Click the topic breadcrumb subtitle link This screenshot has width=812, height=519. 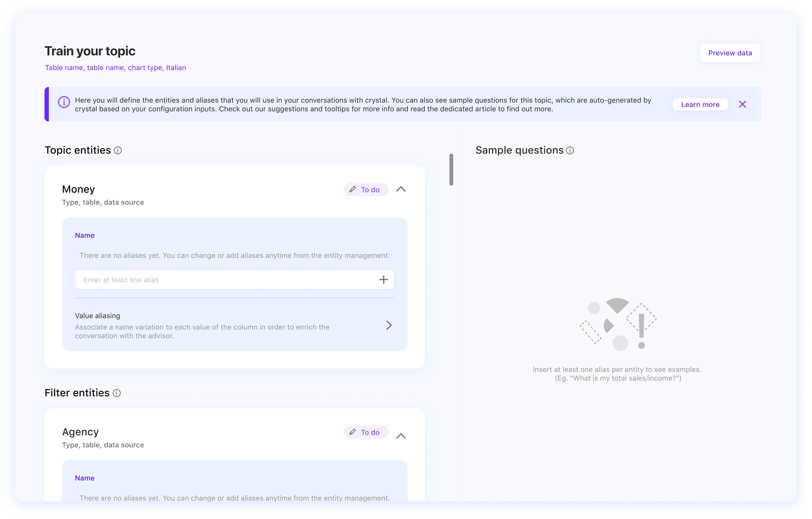pos(115,68)
